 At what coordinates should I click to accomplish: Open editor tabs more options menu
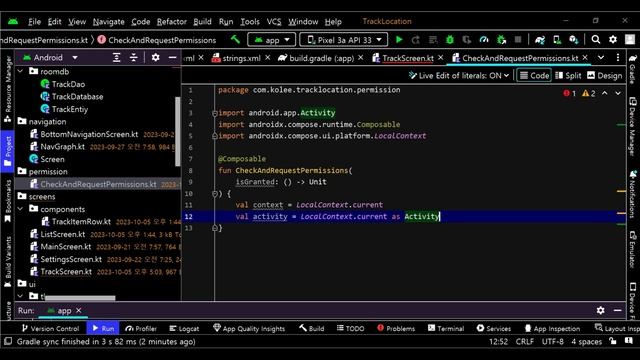(618, 58)
